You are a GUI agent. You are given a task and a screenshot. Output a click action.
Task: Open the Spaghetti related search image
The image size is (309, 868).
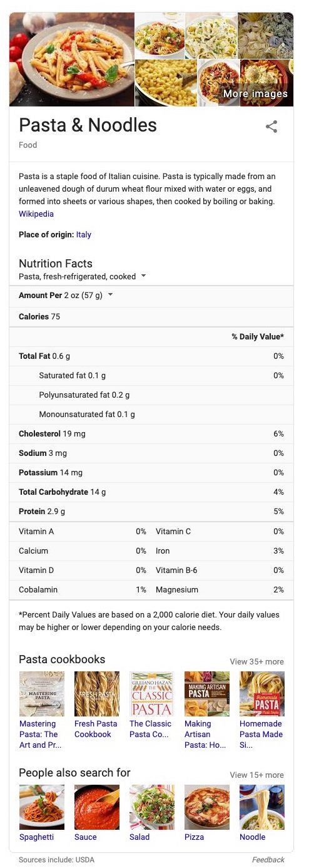click(x=42, y=807)
